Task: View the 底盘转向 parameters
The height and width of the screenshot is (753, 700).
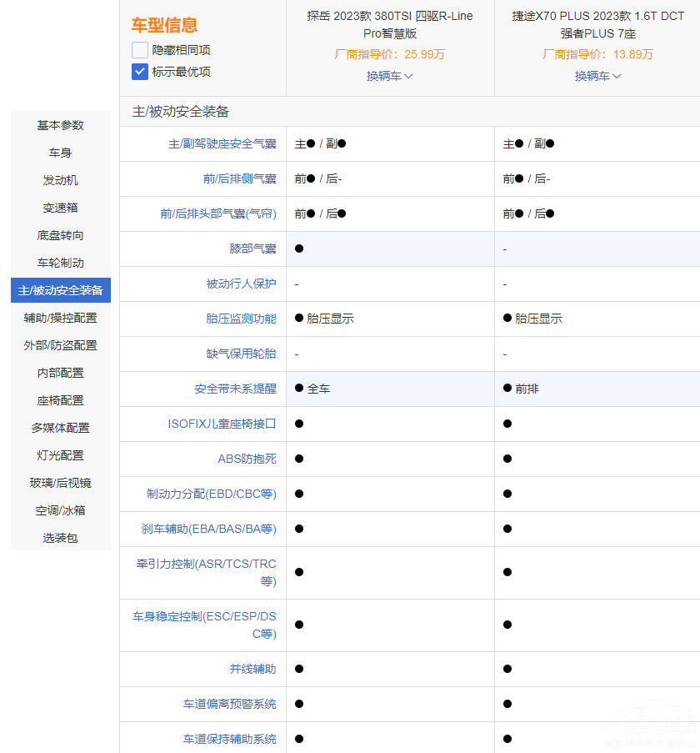Action: 59,235
